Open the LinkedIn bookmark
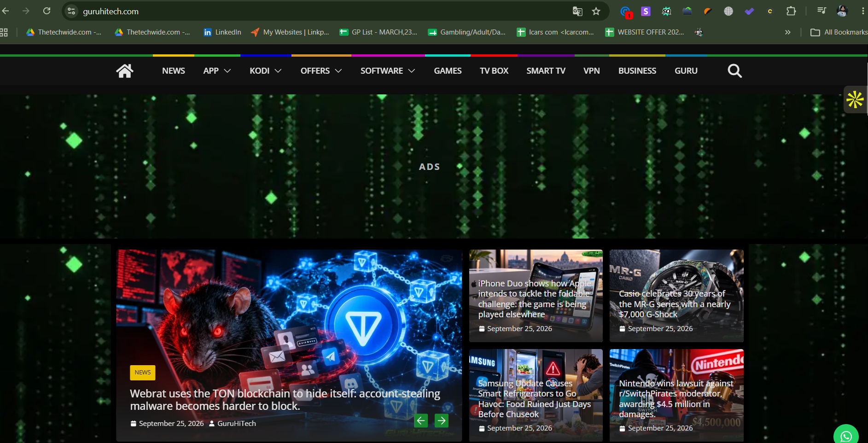 pyautogui.click(x=222, y=32)
